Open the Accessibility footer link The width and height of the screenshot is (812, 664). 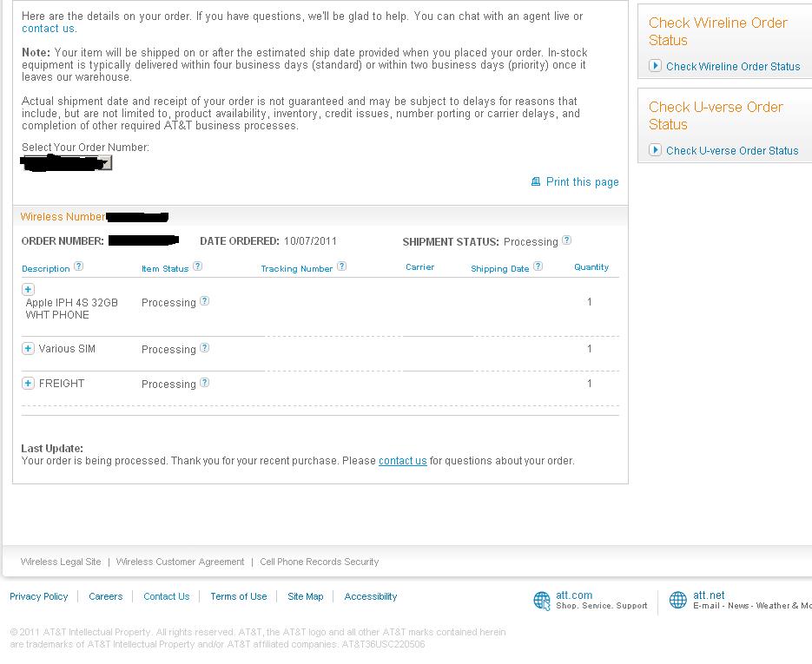(370, 596)
